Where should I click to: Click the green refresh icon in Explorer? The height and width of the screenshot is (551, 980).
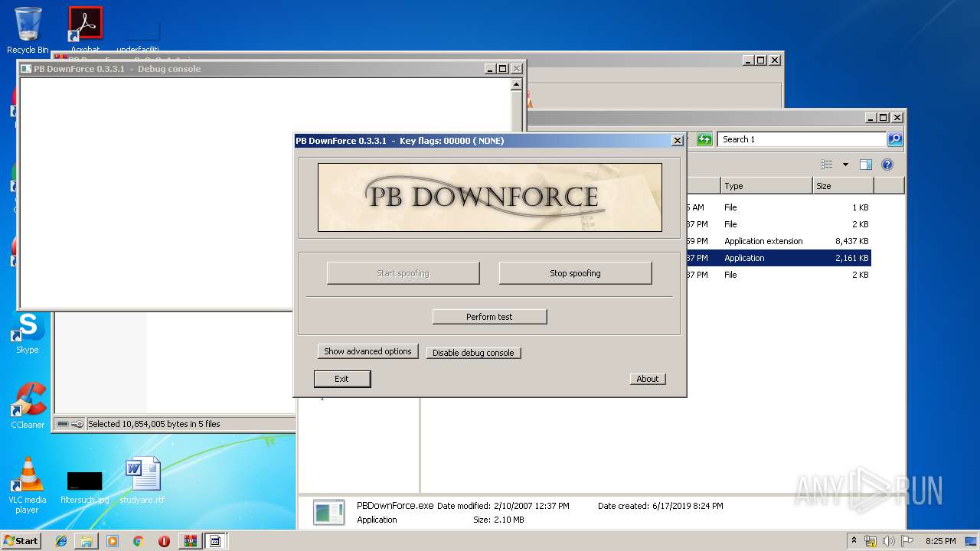[704, 139]
